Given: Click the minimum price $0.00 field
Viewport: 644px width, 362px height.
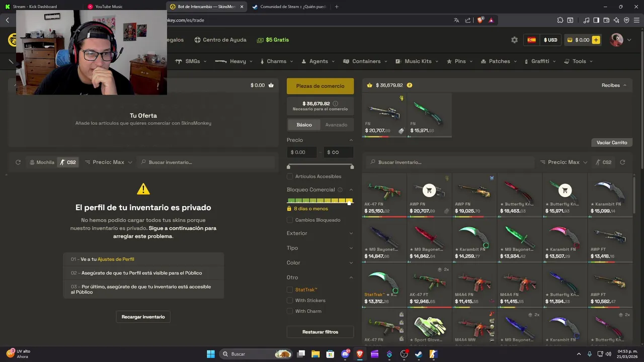Looking at the screenshot, I should 301,152.
